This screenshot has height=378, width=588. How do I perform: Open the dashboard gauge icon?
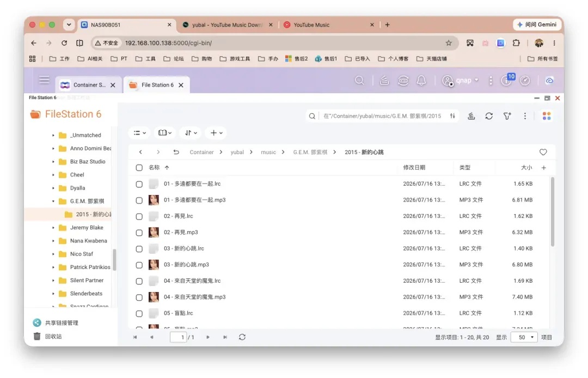coord(525,80)
